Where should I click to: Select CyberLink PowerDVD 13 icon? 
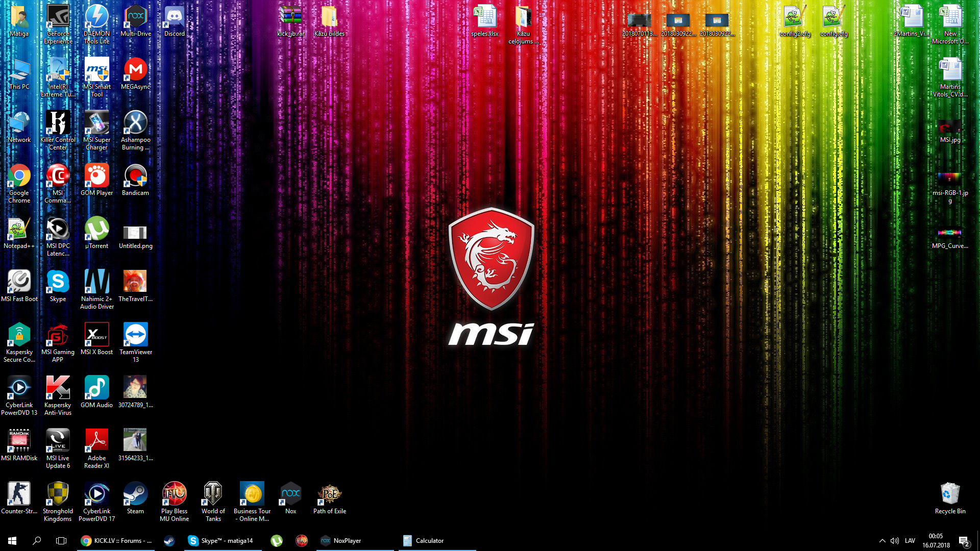tap(19, 395)
